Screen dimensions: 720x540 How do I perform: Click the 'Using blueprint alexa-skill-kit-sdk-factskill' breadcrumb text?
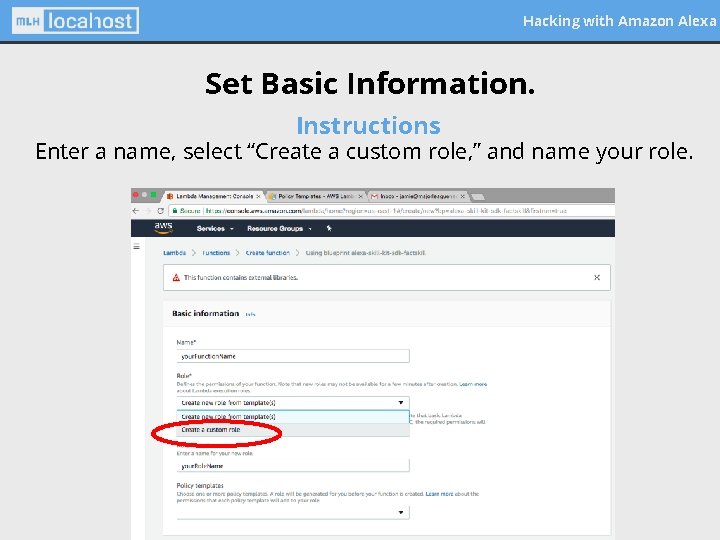click(365, 253)
